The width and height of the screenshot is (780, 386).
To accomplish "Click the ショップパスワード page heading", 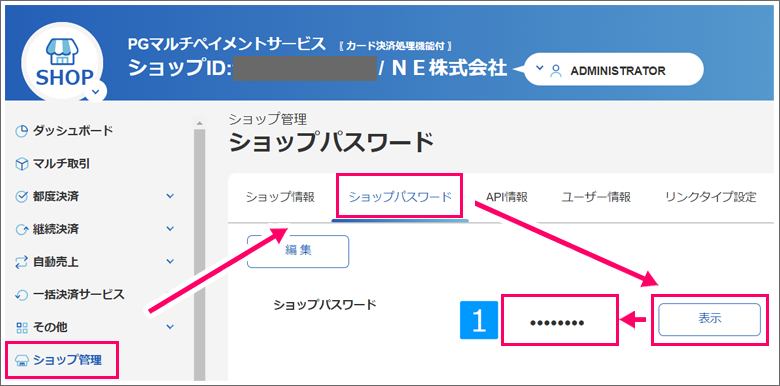I will [332, 143].
